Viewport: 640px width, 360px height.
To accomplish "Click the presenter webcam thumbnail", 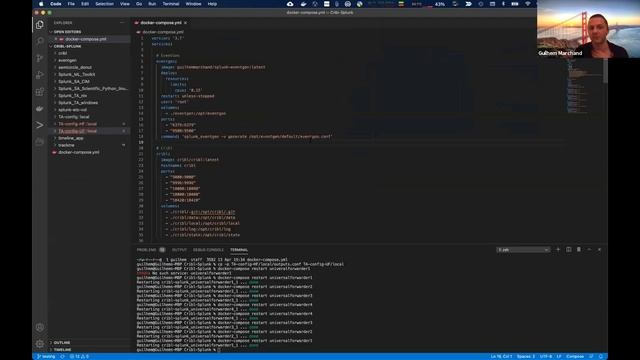I will coord(589,29).
